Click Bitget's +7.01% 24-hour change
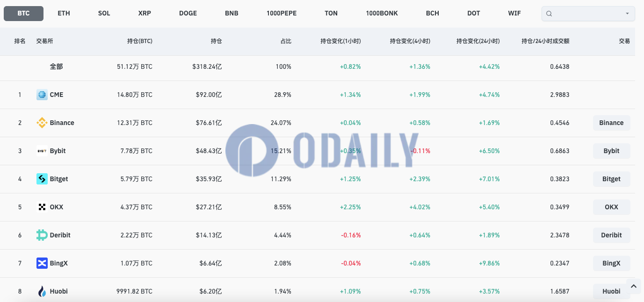This screenshot has width=644, height=302. (489, 179)
